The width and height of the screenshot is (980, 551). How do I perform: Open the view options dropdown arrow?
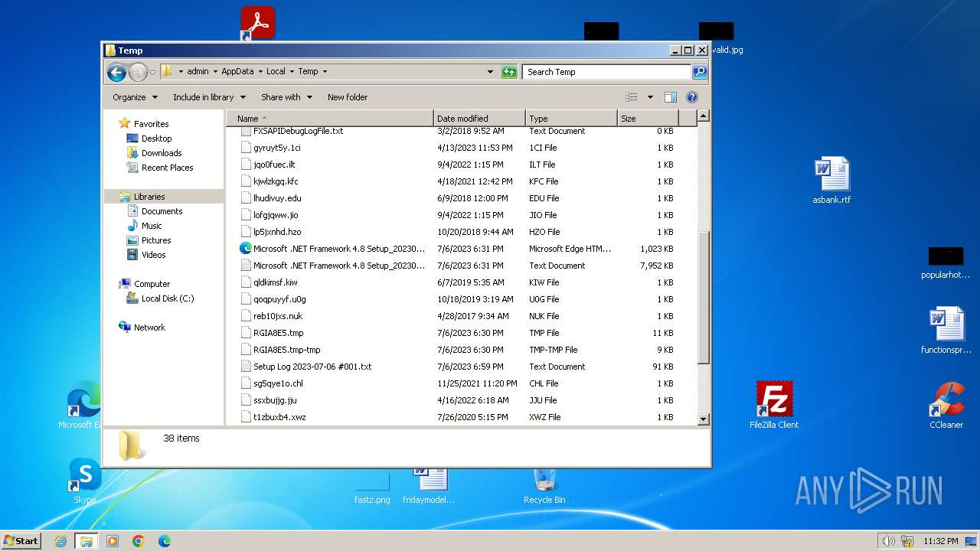650,97
